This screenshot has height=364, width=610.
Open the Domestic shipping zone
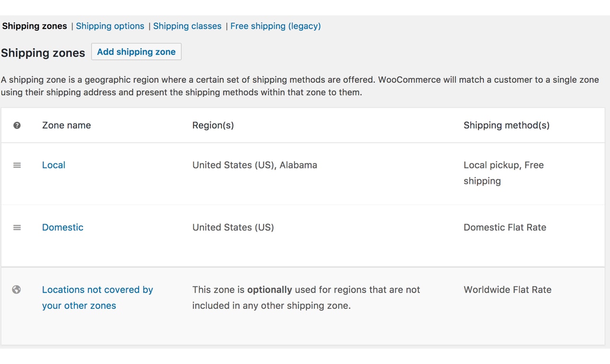click(63, 227)
